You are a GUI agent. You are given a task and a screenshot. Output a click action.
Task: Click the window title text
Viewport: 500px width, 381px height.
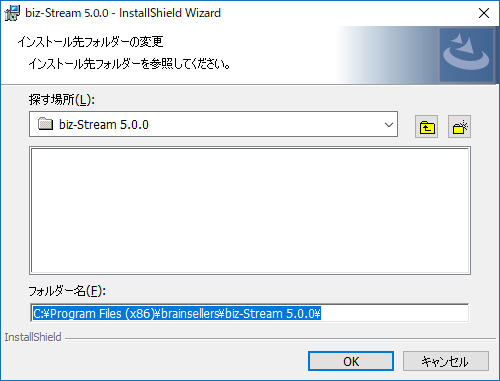tap(123, 13)
